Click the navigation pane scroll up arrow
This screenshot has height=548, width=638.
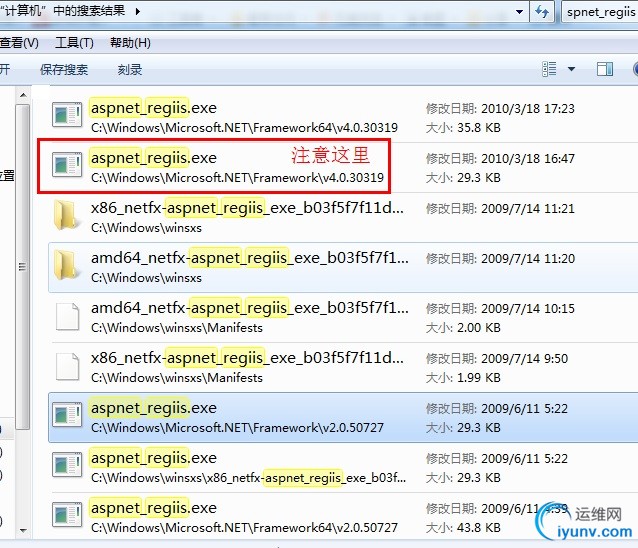pos(23,95)
